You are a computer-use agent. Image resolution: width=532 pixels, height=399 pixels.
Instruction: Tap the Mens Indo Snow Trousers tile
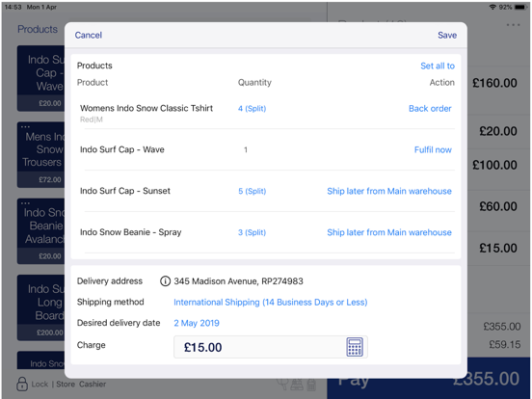[40, 155]
